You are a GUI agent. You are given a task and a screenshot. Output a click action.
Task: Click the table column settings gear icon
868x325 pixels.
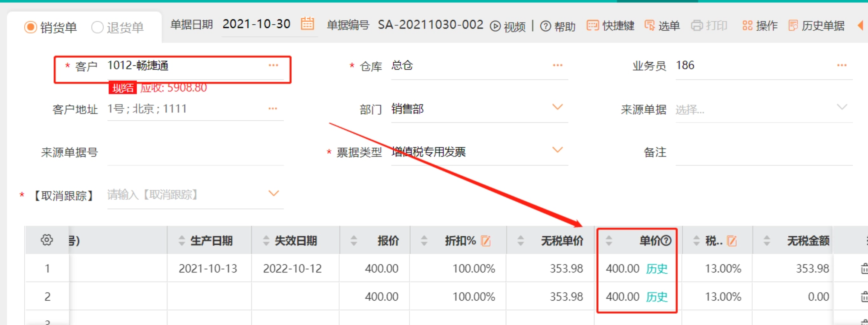click(47, 240)
